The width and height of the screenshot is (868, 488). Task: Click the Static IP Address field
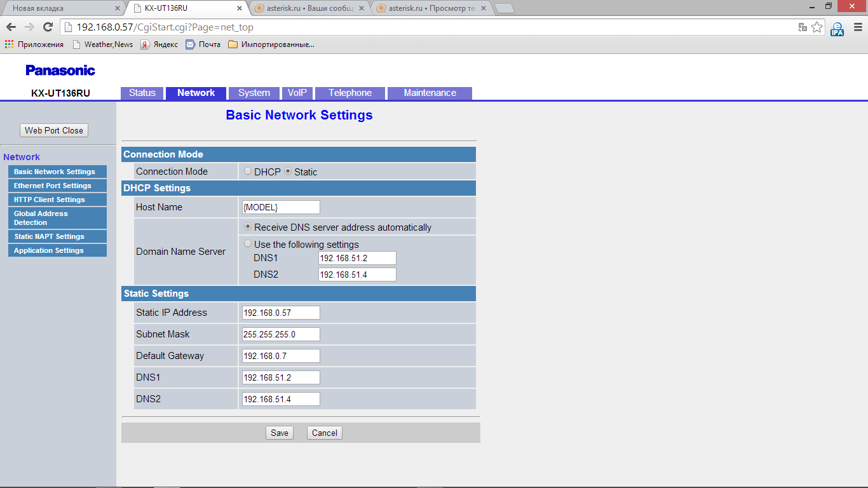(x=281, y=313)
